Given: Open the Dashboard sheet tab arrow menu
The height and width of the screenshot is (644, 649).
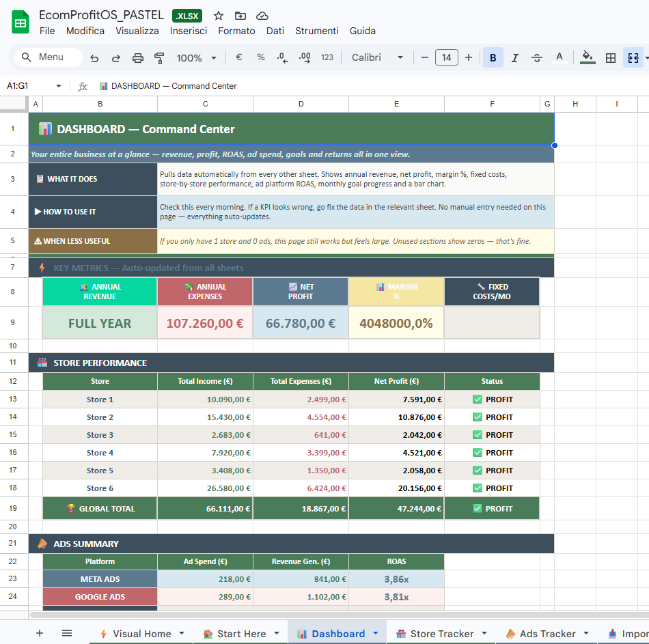Looking at the screenshot, I should (376, 634).
